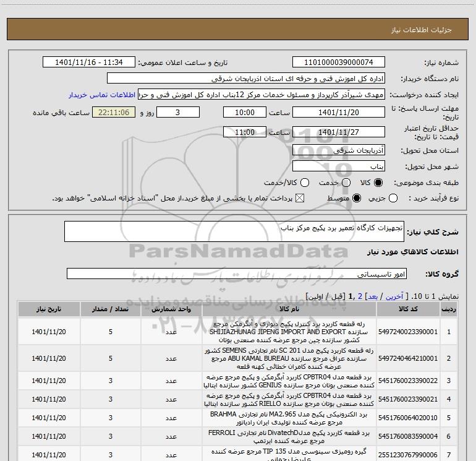Go to the بعد page link
Image resolution: width=476 pixels, height=461 pixels.
373,296
